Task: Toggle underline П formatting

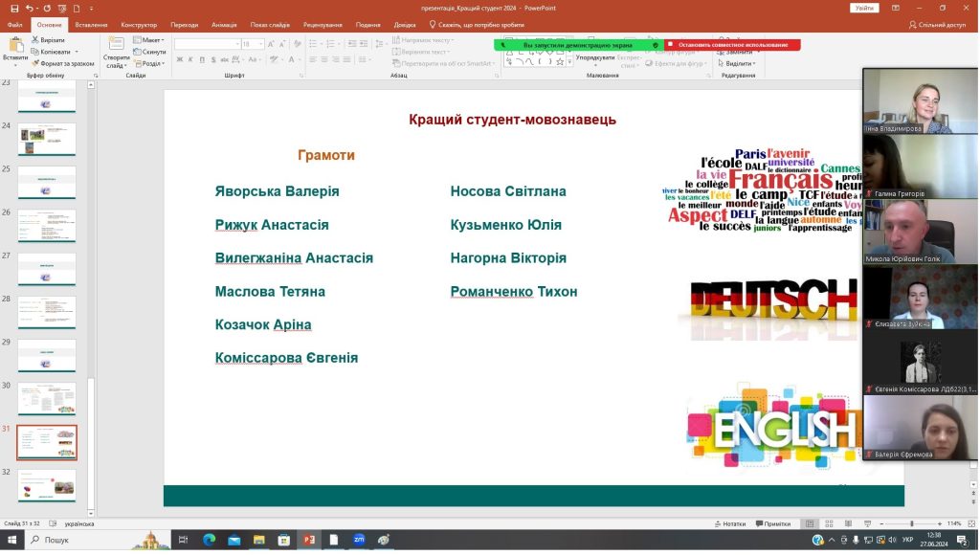Action: (202, 60)
